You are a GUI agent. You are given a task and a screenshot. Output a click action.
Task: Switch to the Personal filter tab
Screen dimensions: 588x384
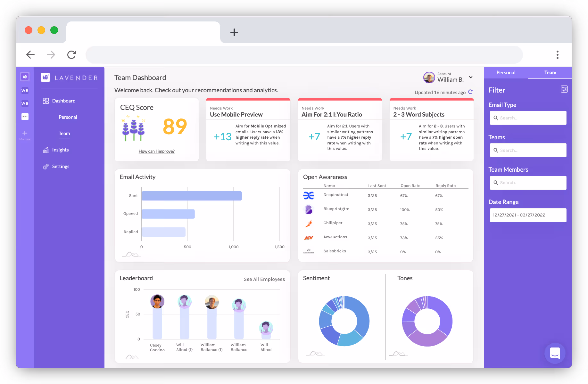tap(506, 73)
